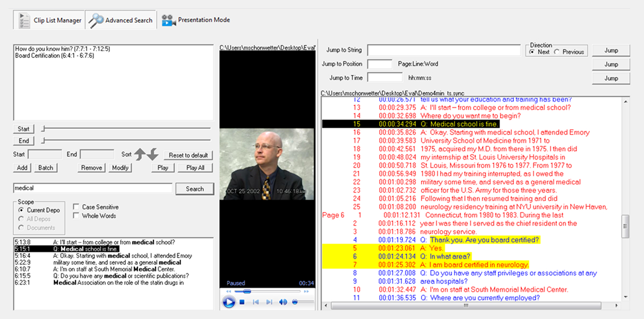Adjust the video volume slider
644x319 pixels.
302,302
